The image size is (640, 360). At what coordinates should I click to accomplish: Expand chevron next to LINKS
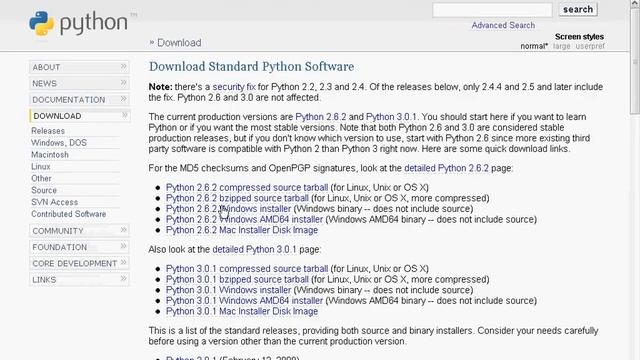click(124, 279)
